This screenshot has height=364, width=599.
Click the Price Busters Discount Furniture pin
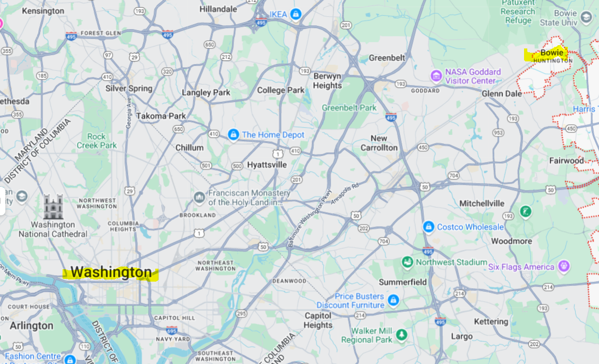[393, 300]
